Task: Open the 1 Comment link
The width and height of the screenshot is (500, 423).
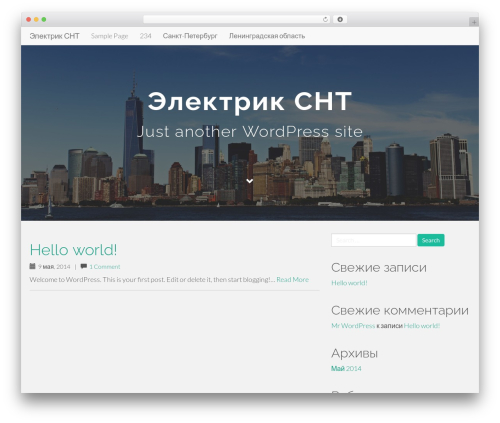Action: point(105,267)
